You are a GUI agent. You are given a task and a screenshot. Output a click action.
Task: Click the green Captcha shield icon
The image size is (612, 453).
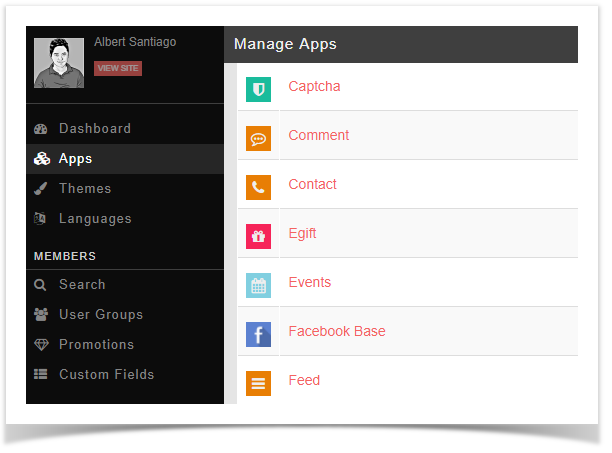258,89
